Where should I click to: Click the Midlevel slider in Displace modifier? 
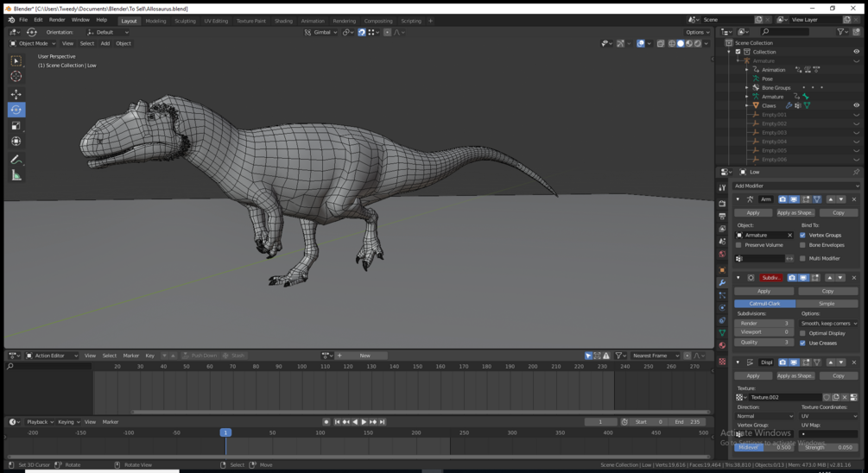pos(763,447)
